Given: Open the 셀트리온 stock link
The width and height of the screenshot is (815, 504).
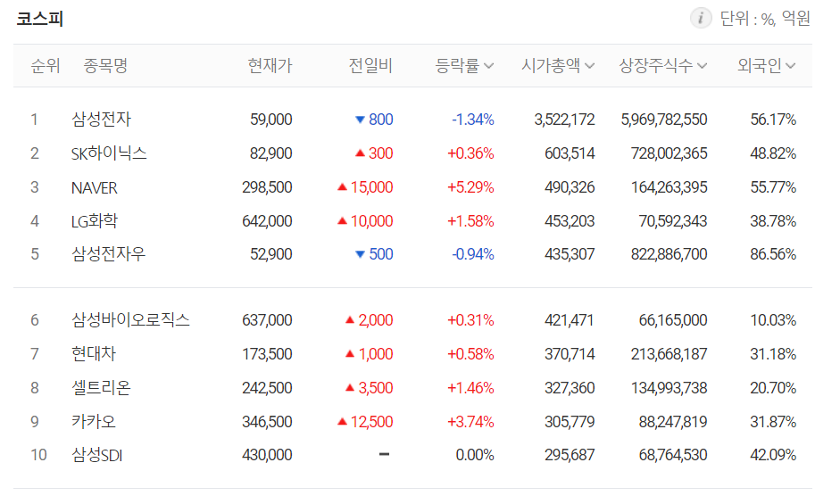Looking at the screenshot, I should pyautogui.click(x=101, y=388).
